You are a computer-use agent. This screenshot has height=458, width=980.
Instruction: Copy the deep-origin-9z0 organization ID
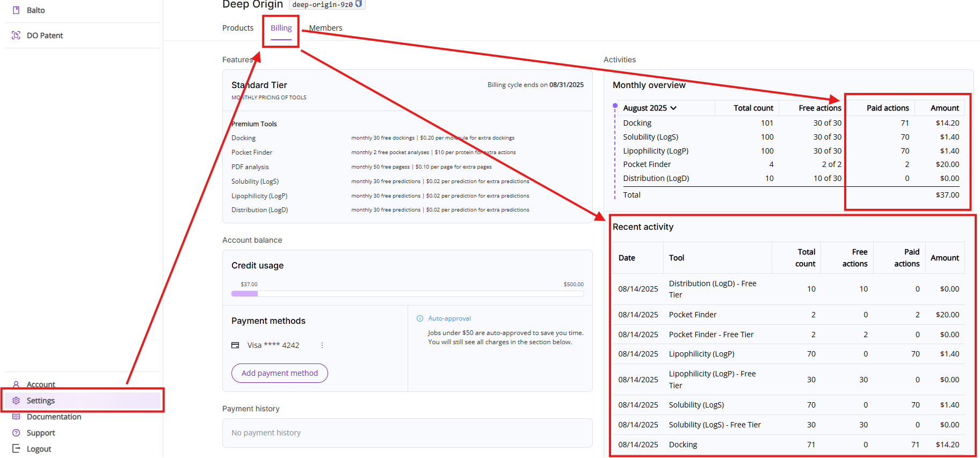(x=359, y=4)
